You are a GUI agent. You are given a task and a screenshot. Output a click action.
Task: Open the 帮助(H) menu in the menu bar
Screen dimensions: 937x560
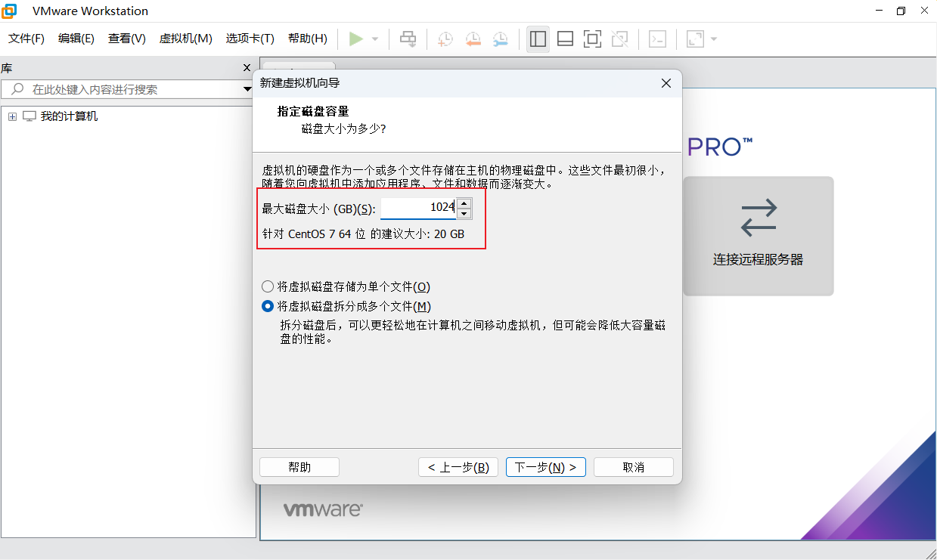[x=308, y=39]
